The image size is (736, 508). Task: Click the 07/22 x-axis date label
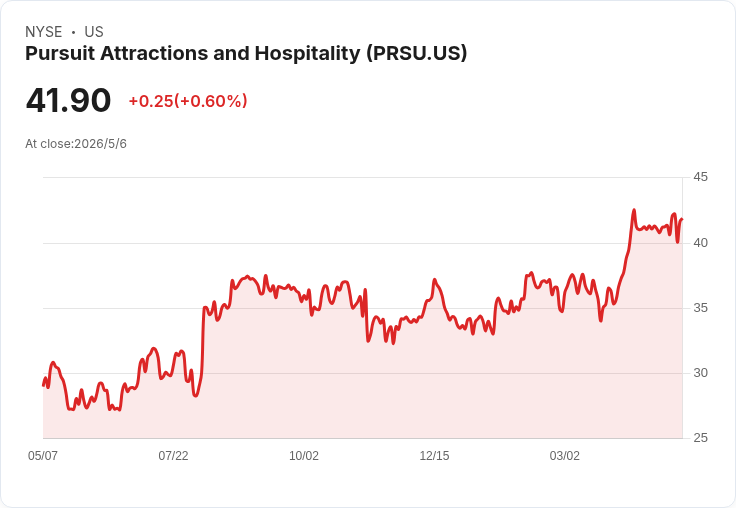tap(173, 456)
